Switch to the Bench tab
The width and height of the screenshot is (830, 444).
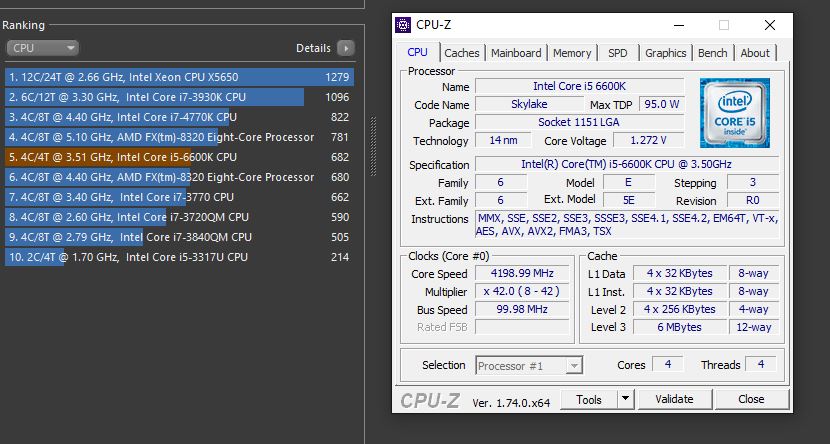tap(712, 53)
